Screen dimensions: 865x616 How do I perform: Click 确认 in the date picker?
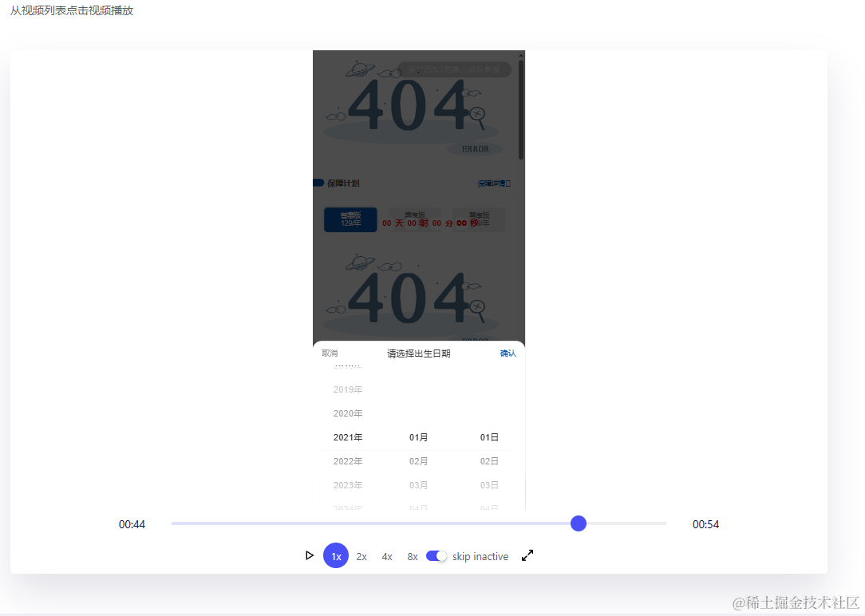tap(508, 353)
